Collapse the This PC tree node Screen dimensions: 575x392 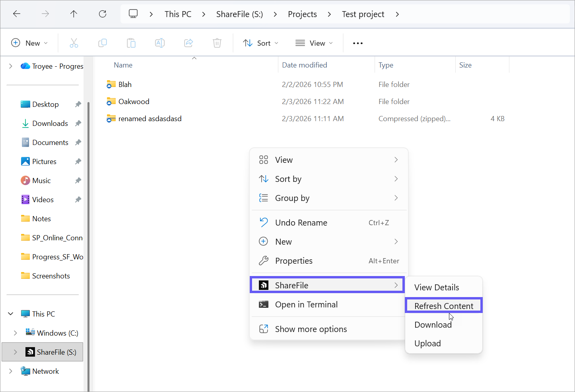[11, 314]
